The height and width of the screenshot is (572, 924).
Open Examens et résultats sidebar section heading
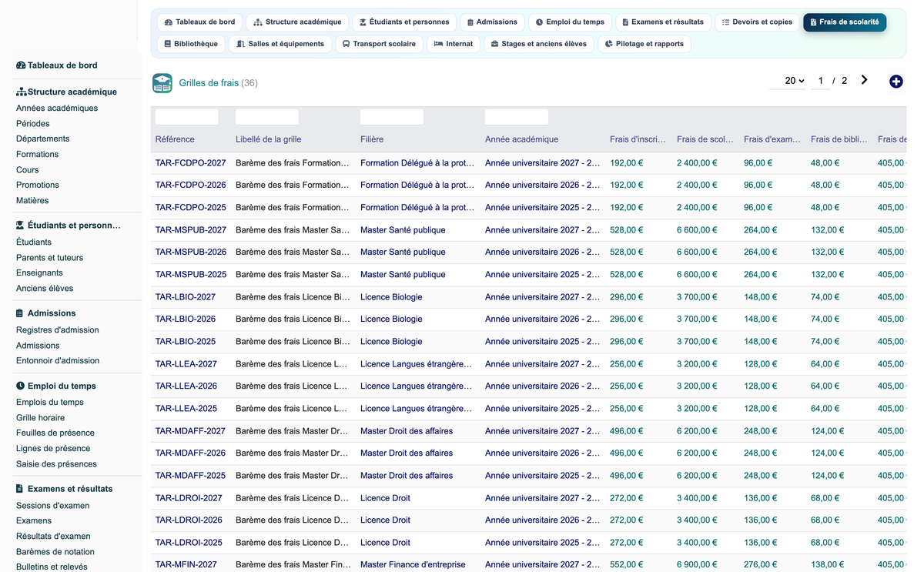click(x=65, y=489)
